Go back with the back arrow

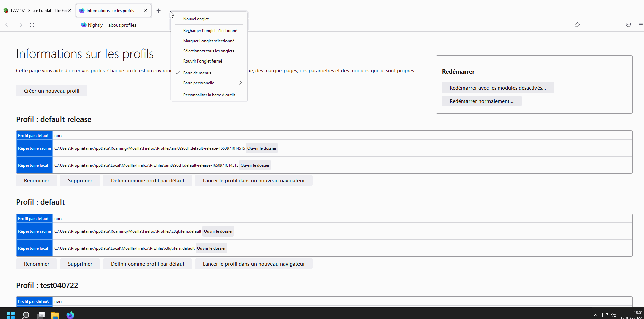(8, 25)
